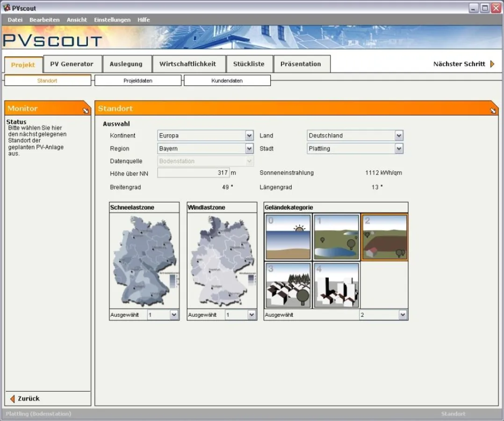The width and height of the screenshot is (504, 421).
Task: Open the Kontinent dropdown
Action: pyautogui.click(x=249, y=136)
